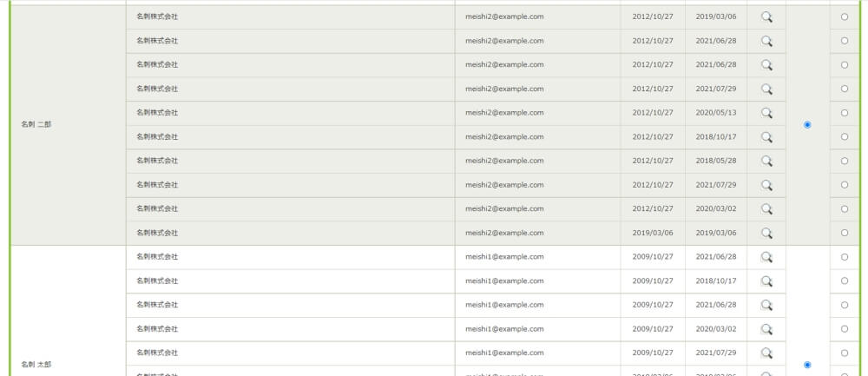Choose row radio for meishi2 updated 2020/05/13
The height and width of the screenshot is (376, 868).
point(845,113)
